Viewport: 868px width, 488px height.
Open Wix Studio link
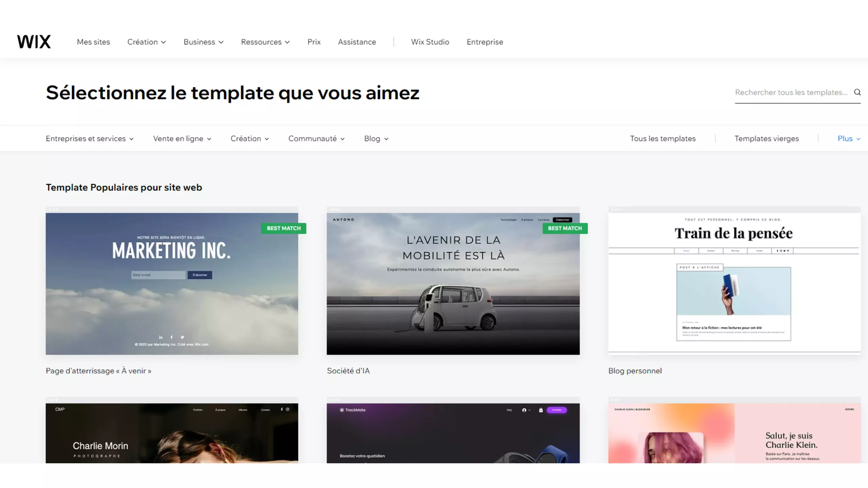[x=430, y=42]
